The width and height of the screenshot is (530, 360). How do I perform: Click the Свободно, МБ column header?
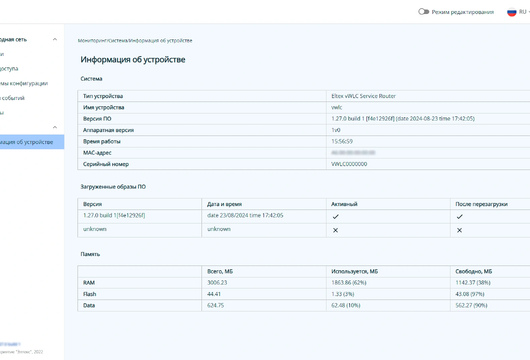pyautogui.click(x=474, y=271)
